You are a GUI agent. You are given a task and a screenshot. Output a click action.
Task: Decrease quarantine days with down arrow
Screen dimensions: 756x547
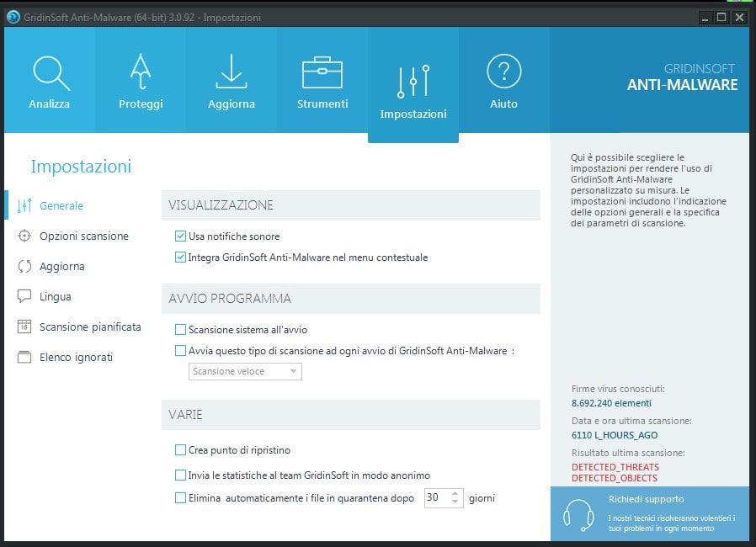pos(455,502)
